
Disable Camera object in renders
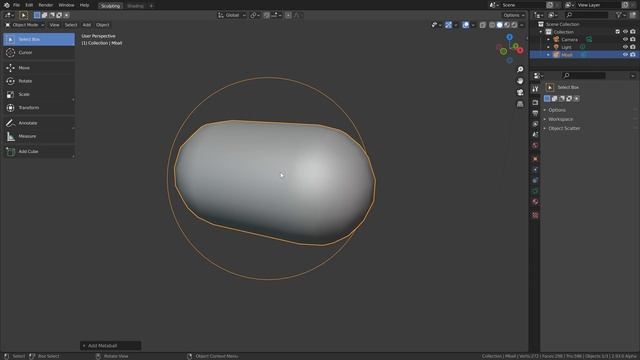pos(633,40)
